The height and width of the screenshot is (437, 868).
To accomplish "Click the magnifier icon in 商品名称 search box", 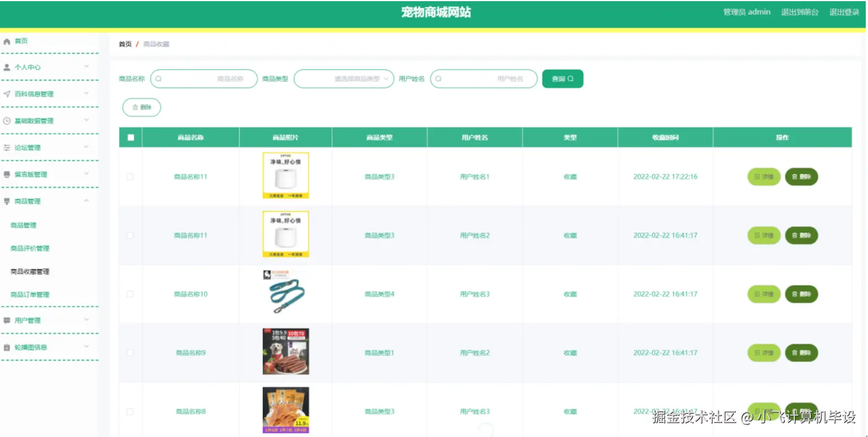I will [x=159, y=79].
